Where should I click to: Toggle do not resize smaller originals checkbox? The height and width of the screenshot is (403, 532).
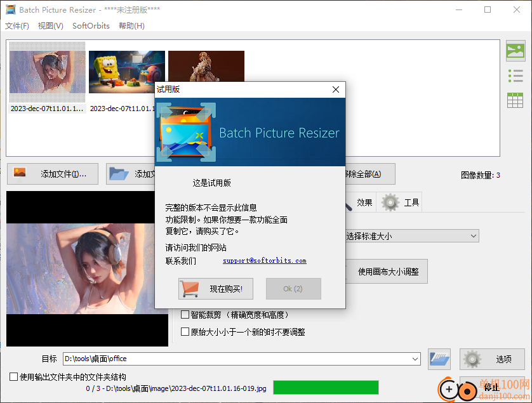click(x=185, y=331)
